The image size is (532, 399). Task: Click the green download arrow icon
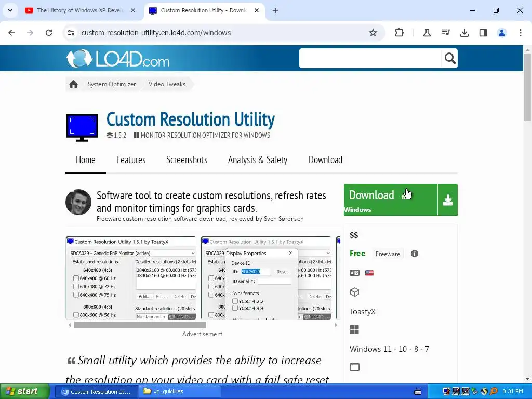(x=447, y=200)
